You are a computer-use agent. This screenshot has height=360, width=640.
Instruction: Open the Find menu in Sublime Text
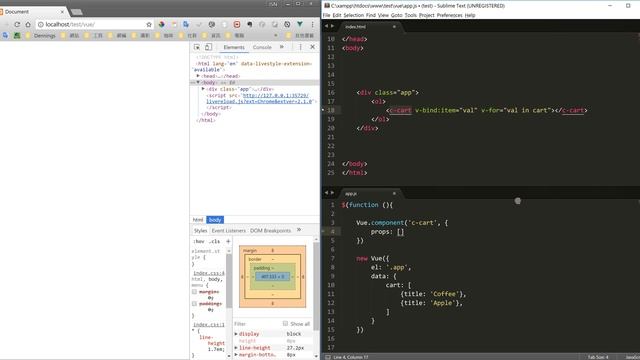pyautogui.click(x=371, y=15)
